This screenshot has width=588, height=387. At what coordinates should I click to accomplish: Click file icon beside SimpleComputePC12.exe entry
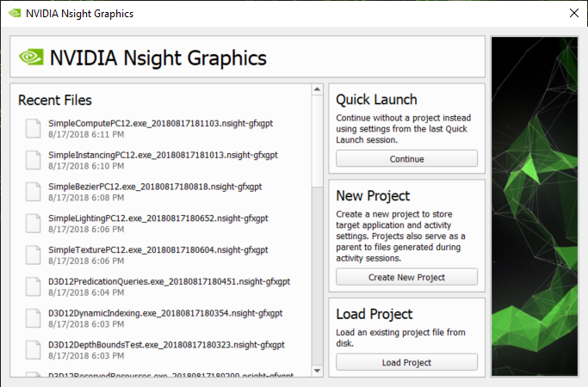tap(34, 128)
